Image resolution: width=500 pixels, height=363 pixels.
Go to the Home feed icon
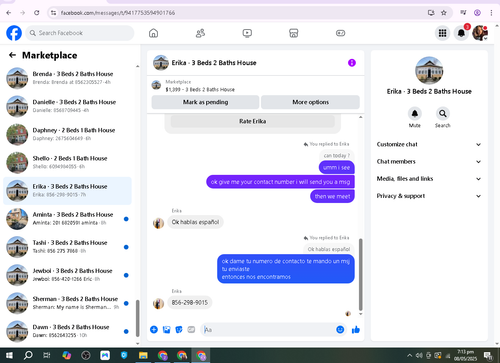[x=153, y=33]
